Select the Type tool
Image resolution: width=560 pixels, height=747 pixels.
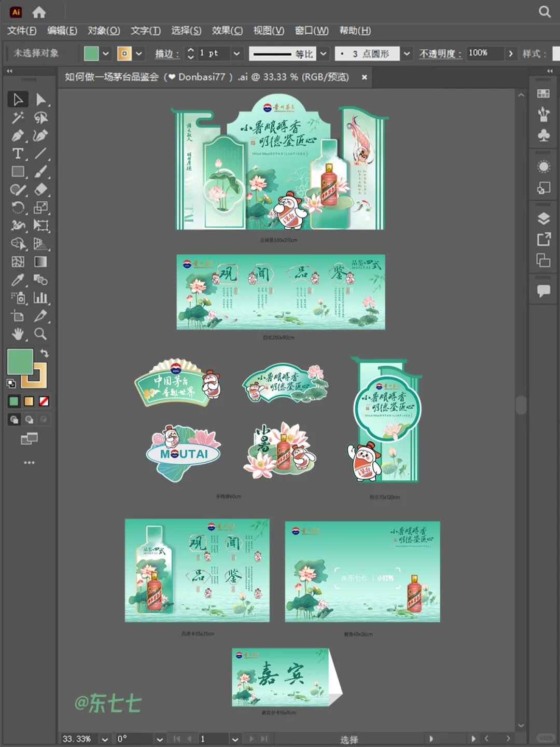pyautogui.click(x=18, y=154)
